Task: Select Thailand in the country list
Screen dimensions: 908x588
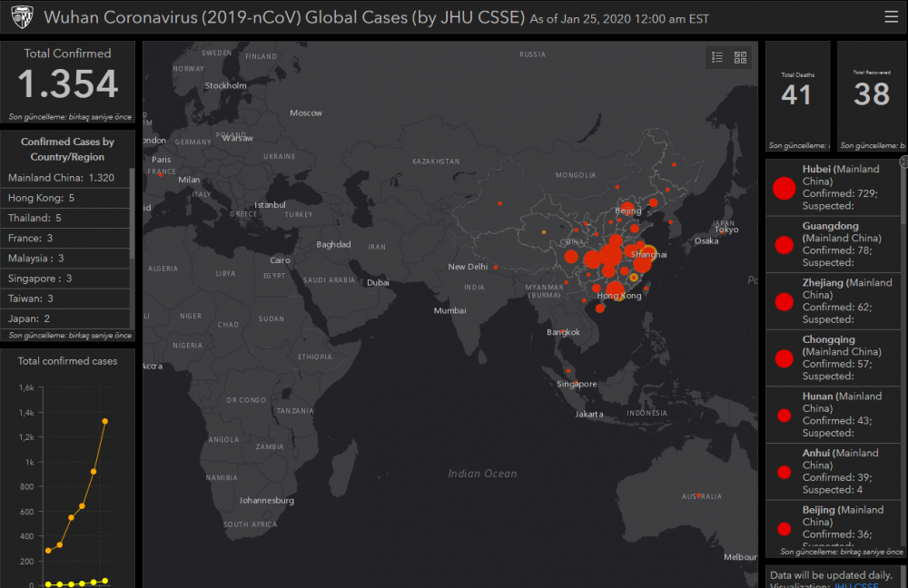Action: (x=35, y=218)
